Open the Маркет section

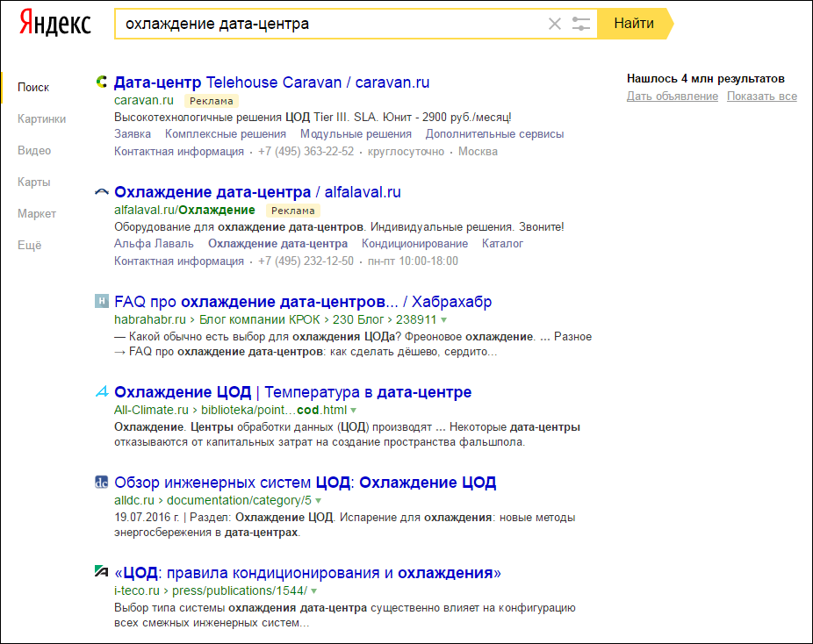pos(38,213)
